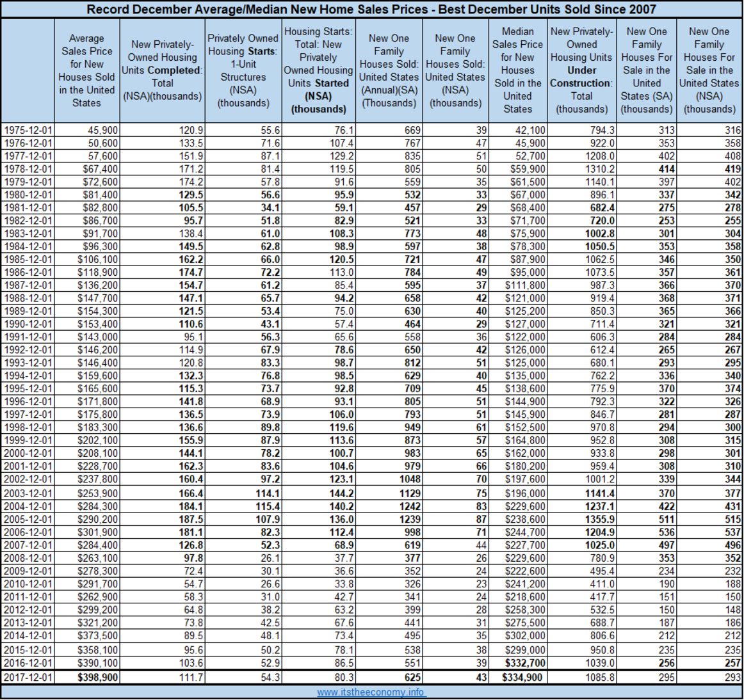The image size is (744, 700).
Task: Click the date cell 2010-12-01
Action: pos(28,584)
